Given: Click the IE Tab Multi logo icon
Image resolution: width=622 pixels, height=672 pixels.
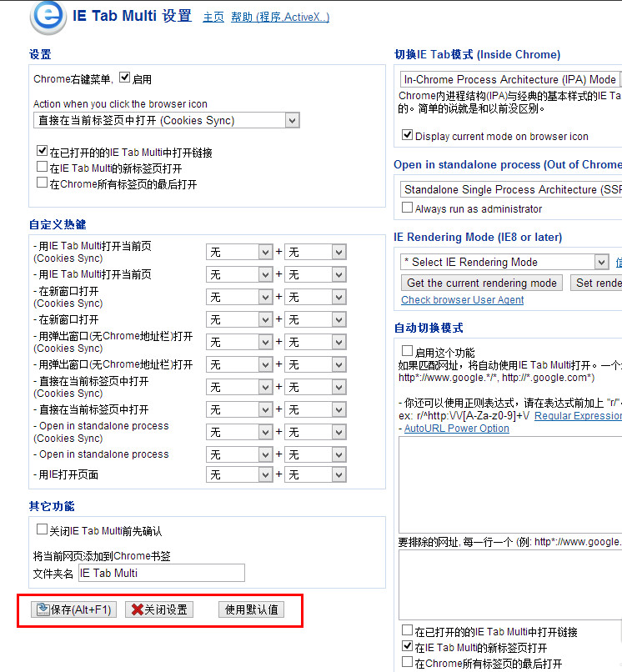Looking at the screenshot, I should [x=48, y=18].
